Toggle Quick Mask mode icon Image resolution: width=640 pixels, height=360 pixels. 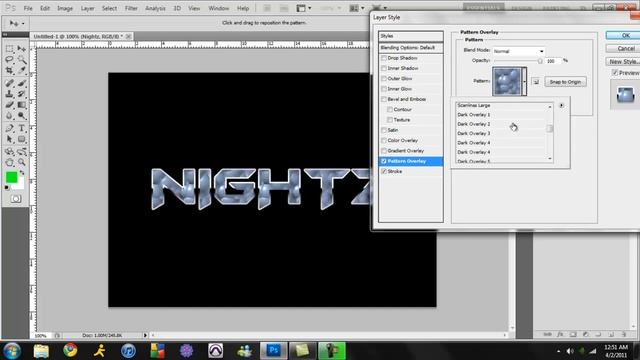point(16,199)
